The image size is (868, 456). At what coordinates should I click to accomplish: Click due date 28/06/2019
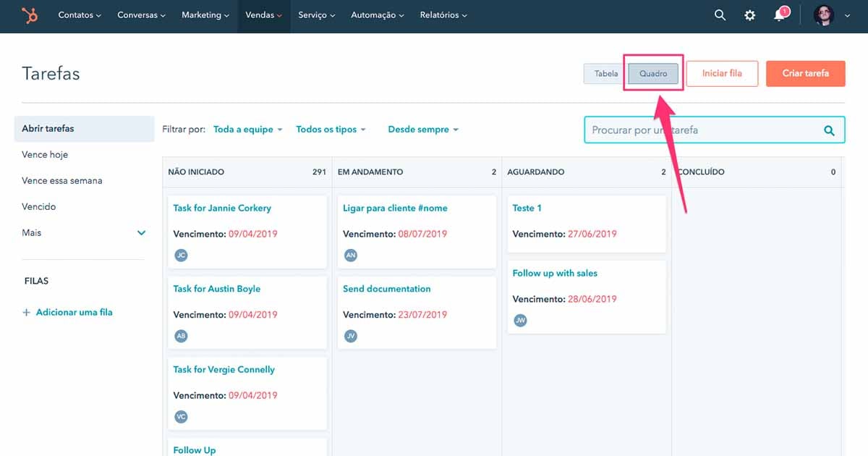[x=592, y=299]
